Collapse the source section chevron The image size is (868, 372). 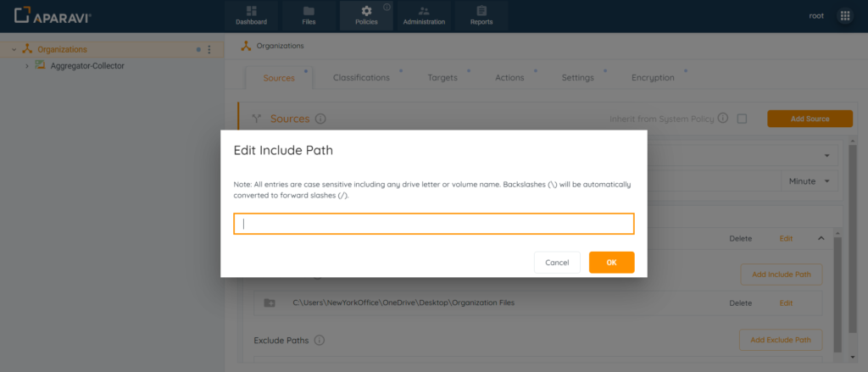click(x=821, y=239)
